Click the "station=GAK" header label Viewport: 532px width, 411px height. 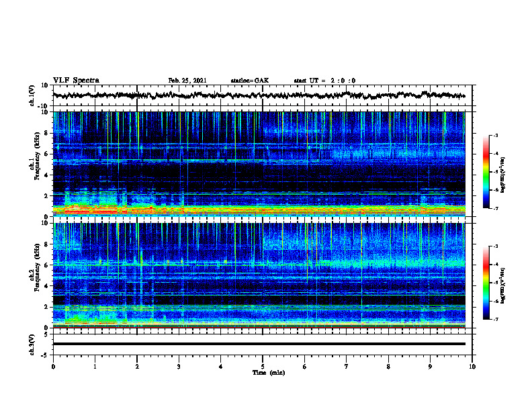pyautogui.click(x=250, y=81)
